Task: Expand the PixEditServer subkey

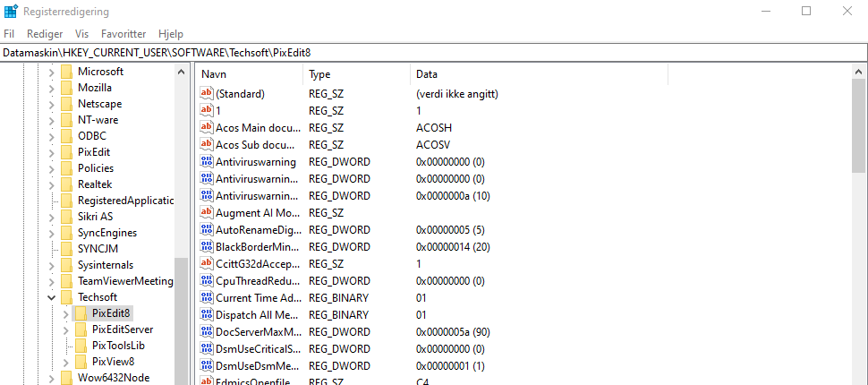Action: 65,329
